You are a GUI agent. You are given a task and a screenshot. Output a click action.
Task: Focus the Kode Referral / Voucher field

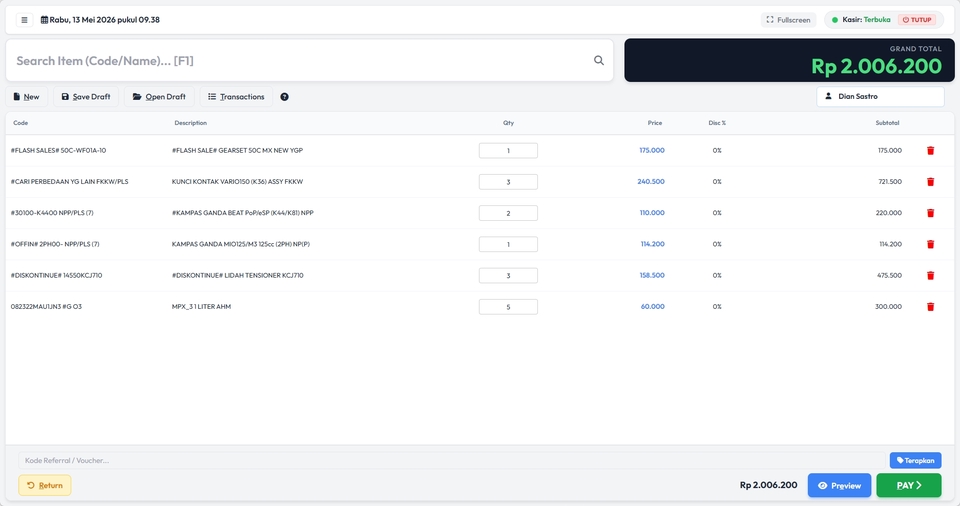click(451, 460)
